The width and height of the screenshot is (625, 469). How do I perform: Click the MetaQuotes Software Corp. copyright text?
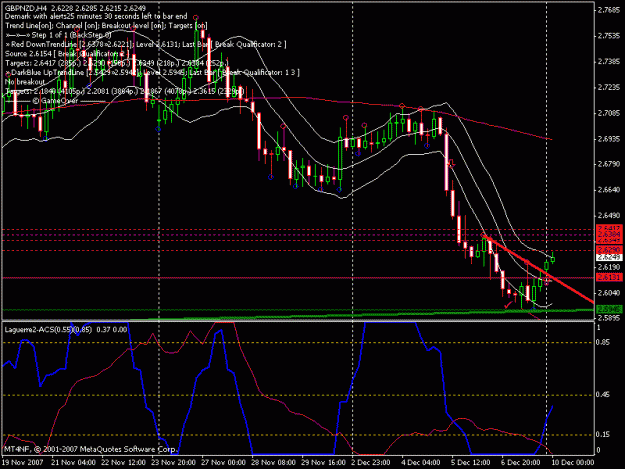[x=90, y=449]
